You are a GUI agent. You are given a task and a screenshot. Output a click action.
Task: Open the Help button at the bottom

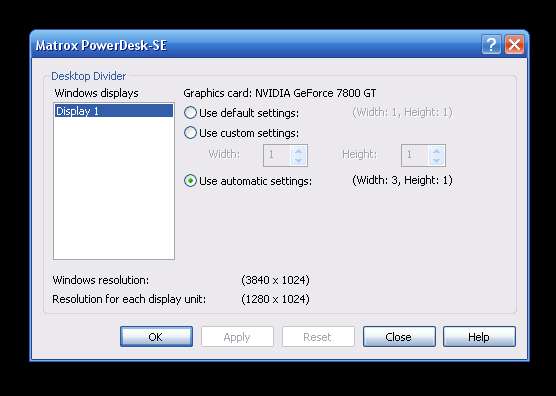click(479, 336)
